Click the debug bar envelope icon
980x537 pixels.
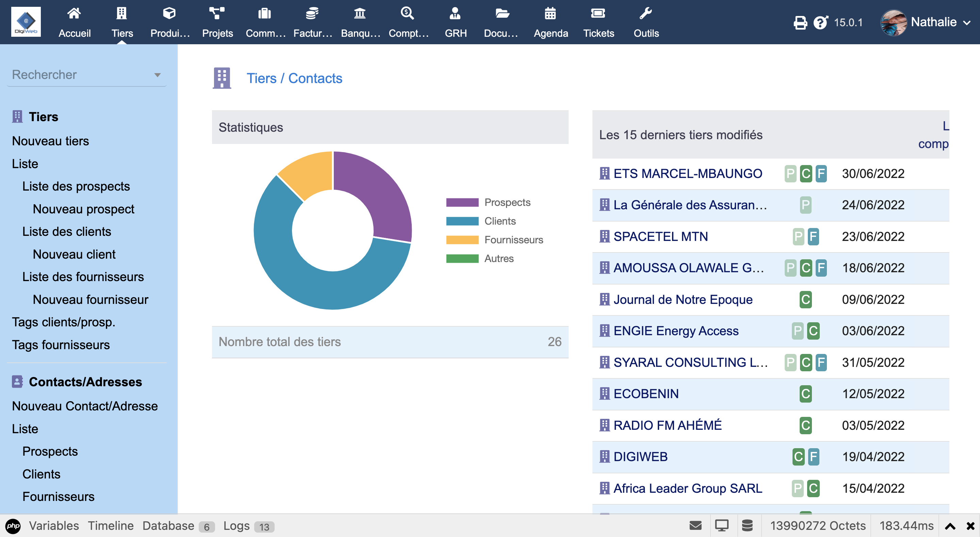click(x=696, y=525)
